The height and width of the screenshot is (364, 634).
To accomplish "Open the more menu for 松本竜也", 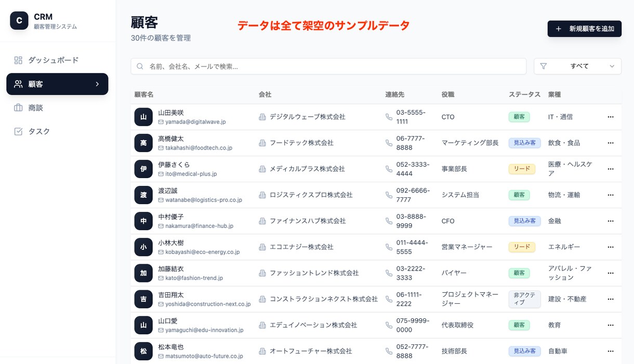I will point(611,351).
